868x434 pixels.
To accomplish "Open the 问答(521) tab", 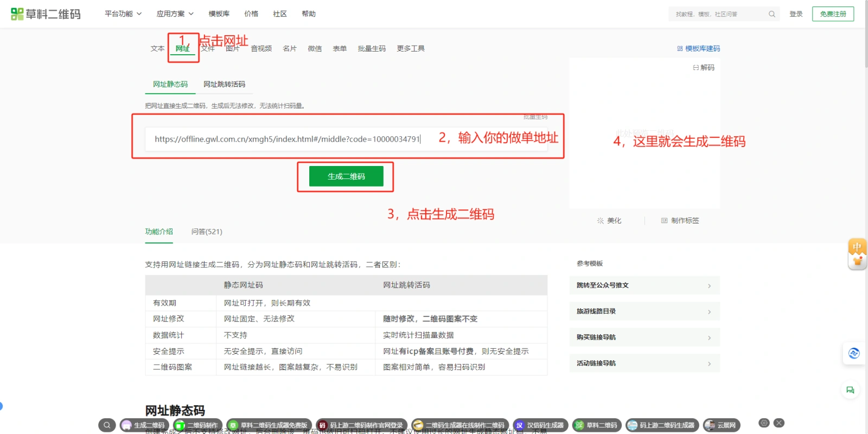I will pyautogui.click(x=207, y=232).
